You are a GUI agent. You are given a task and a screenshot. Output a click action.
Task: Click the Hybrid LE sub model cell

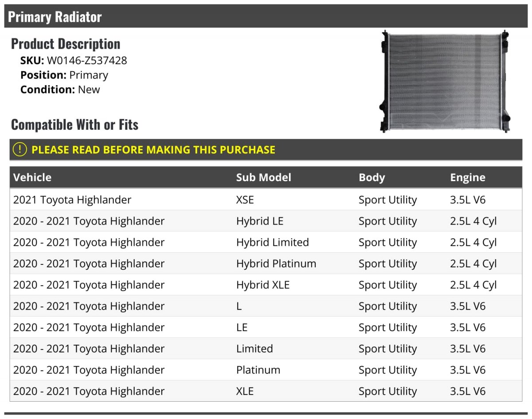tap(260, 221)
